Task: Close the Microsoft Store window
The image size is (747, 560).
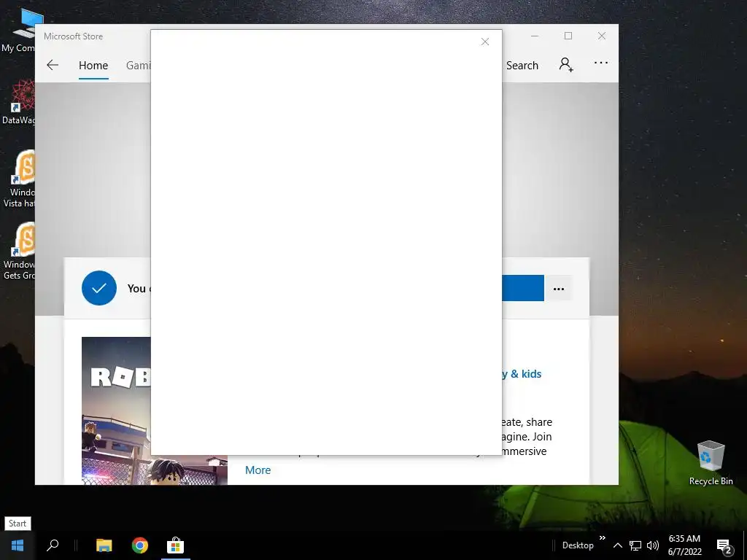Action: pos(602,36)
